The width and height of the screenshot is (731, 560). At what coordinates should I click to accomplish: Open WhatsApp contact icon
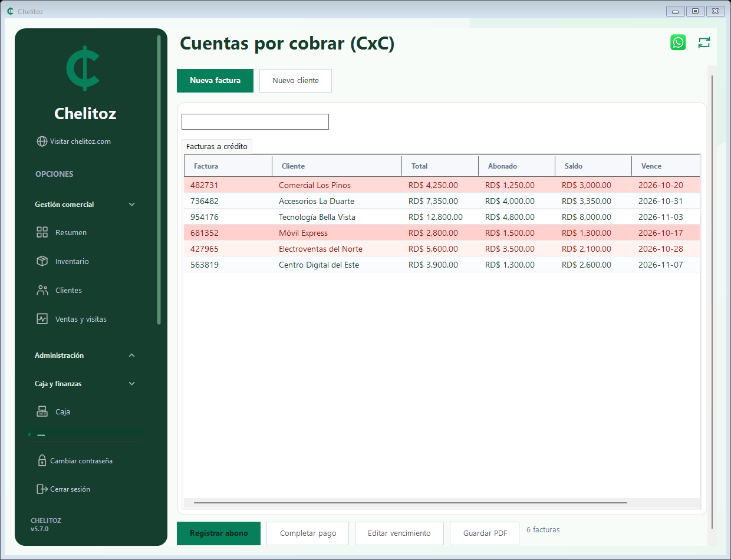coord(678,42)
